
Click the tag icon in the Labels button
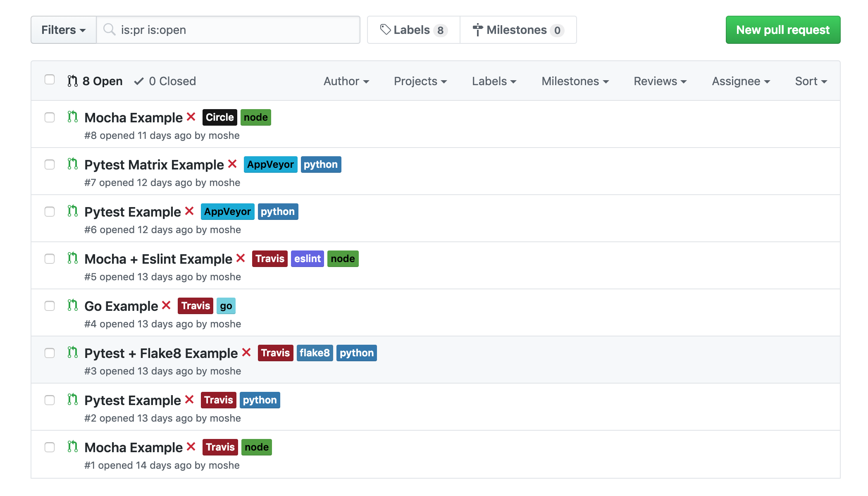click(x=385, y=30)
